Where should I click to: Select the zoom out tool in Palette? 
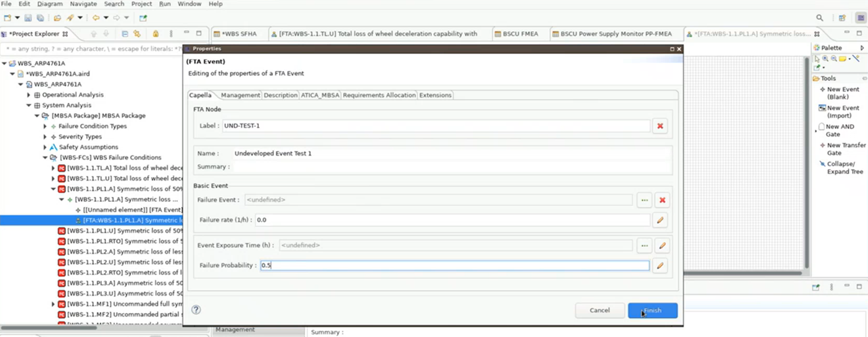click(x=834, y=59)
